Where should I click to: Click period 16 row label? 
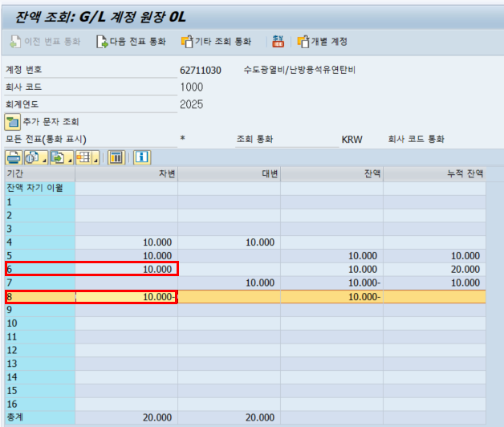pyautogui.click(x=40, y=405)
